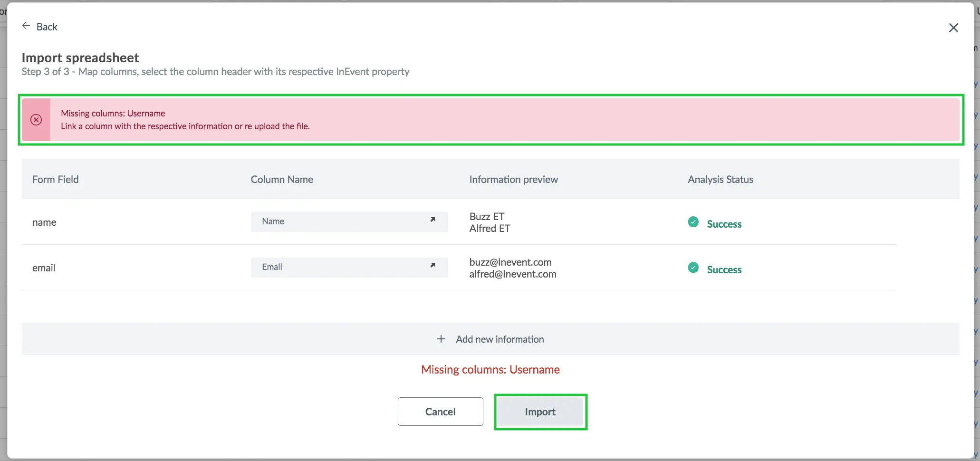Click the green check icon for name row
980x461 pixels.
[693, 222]
